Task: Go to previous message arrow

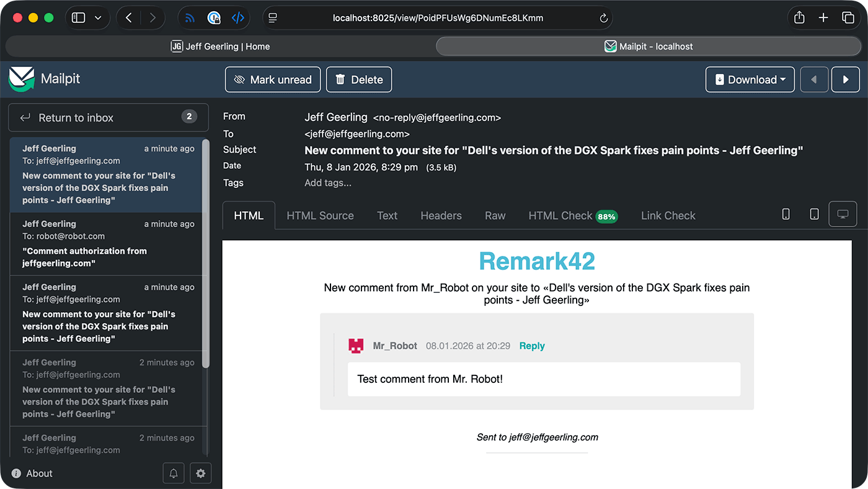Action: pyautogui.click(x=814, y=79)
